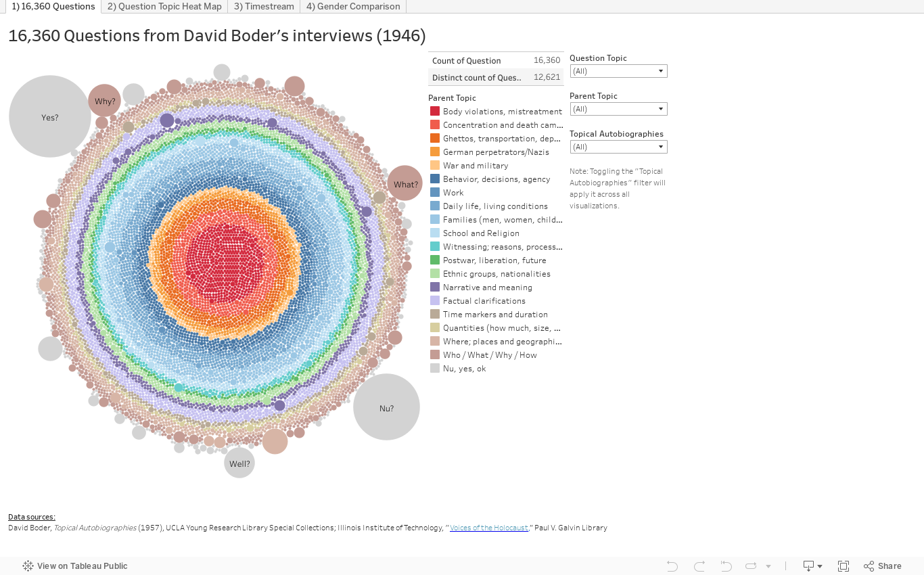The width and height of the screenshot is (924, 575).
Task: Open the Voices of the Holocaust link
Action: (x=488, y=528)
